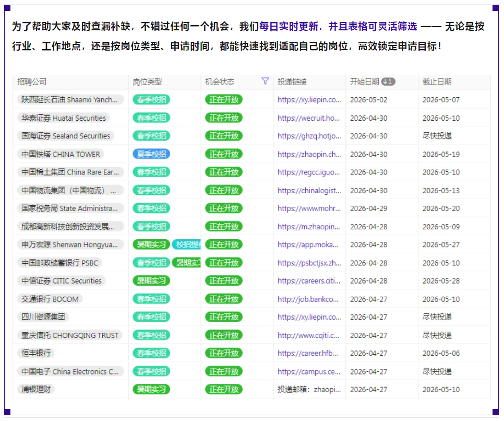Click the 暑期实习 tag in 申万宏源 row
504x421 pixels.
pos(151,244)
